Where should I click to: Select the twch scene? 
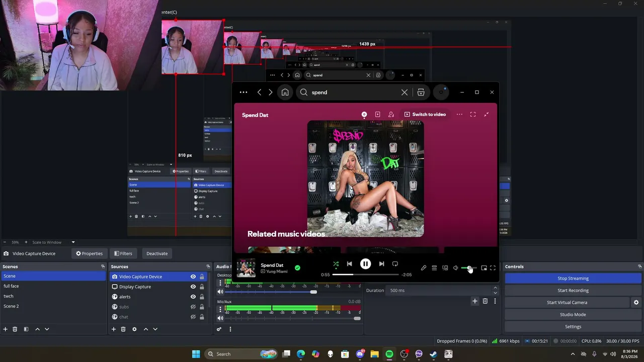(54, 296)
